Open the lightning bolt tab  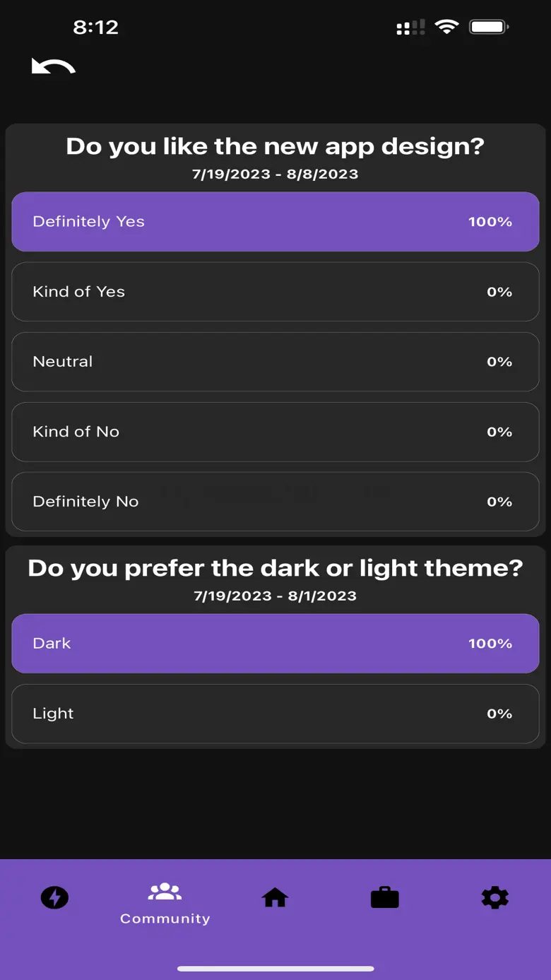(54, 897)
